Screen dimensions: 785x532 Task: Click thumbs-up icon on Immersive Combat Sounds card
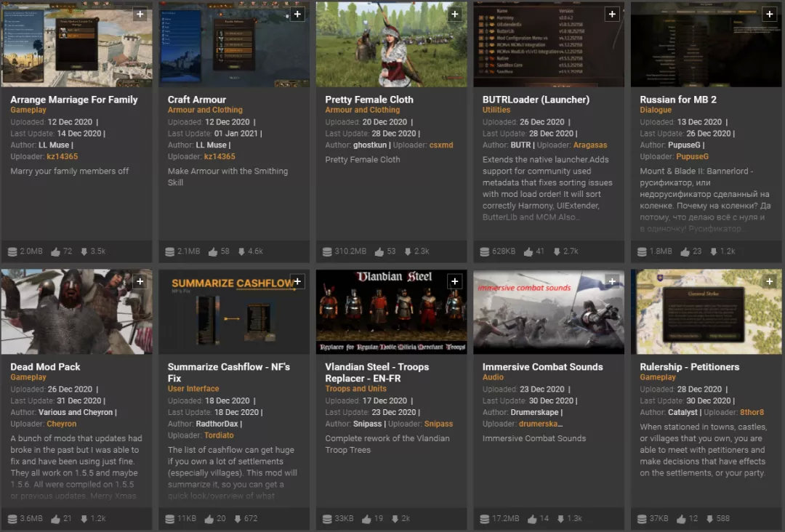pyautogui.click(x=531, y=519)
